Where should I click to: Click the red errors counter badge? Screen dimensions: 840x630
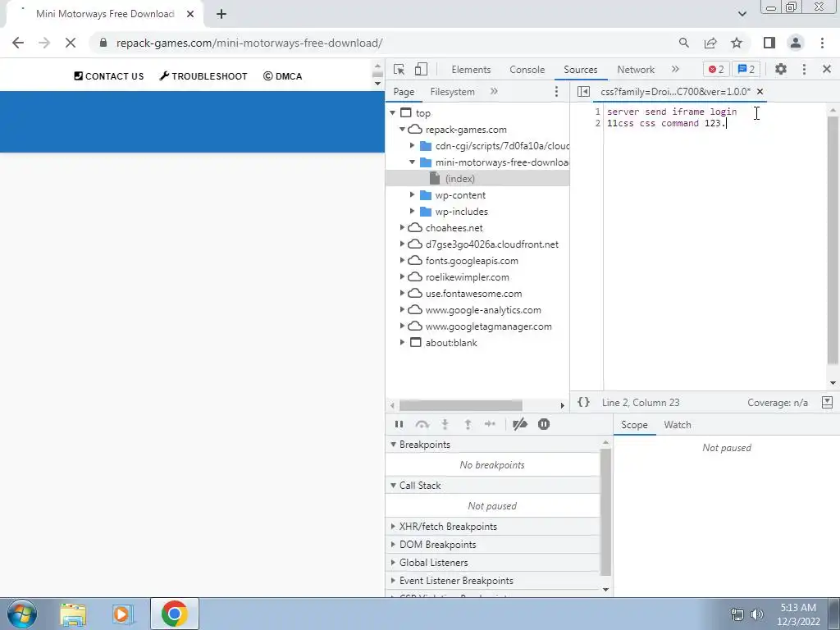(x=715, y=69)
